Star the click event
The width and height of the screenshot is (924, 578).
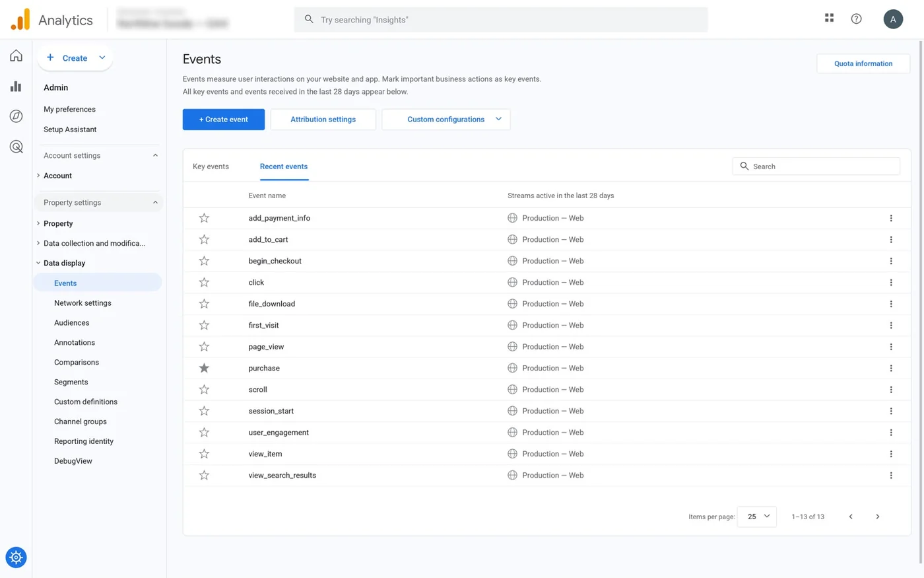click(204, 282)
